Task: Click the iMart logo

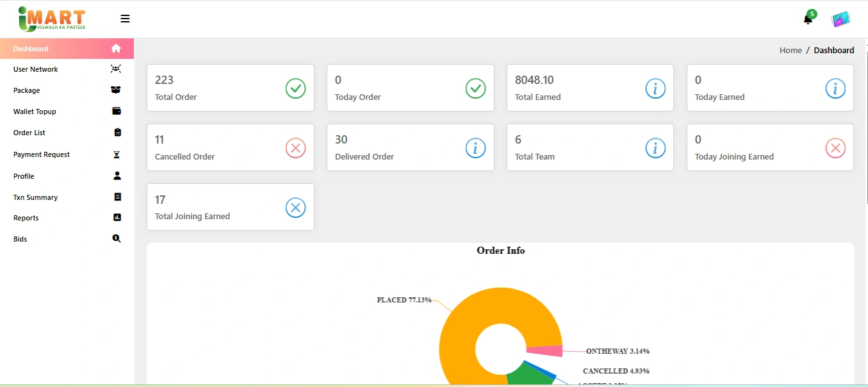Action: (x=52, y=19)
